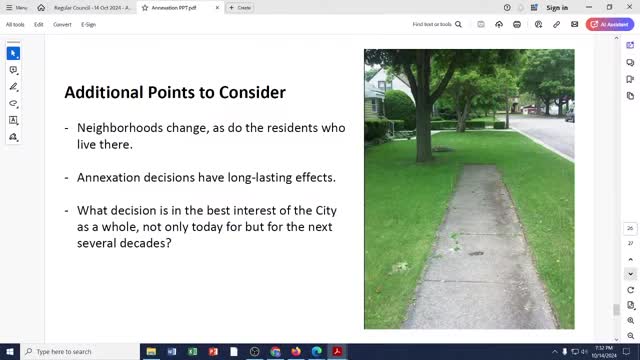Open the Acrobat Menu button

pos(16,8)
